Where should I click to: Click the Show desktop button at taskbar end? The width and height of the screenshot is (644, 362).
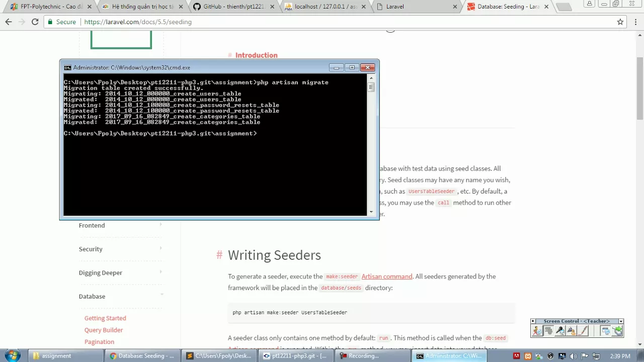tap(640, 356)
